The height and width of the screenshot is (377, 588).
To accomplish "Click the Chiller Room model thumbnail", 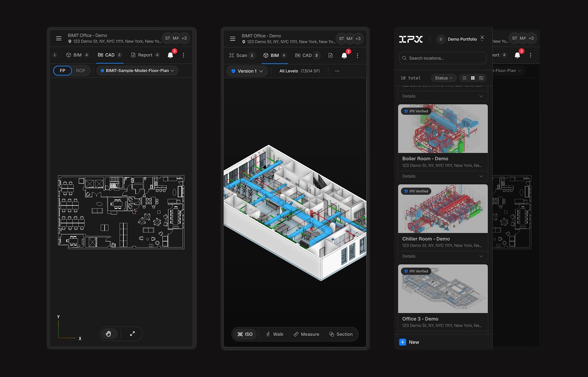I will coord(443,209).
